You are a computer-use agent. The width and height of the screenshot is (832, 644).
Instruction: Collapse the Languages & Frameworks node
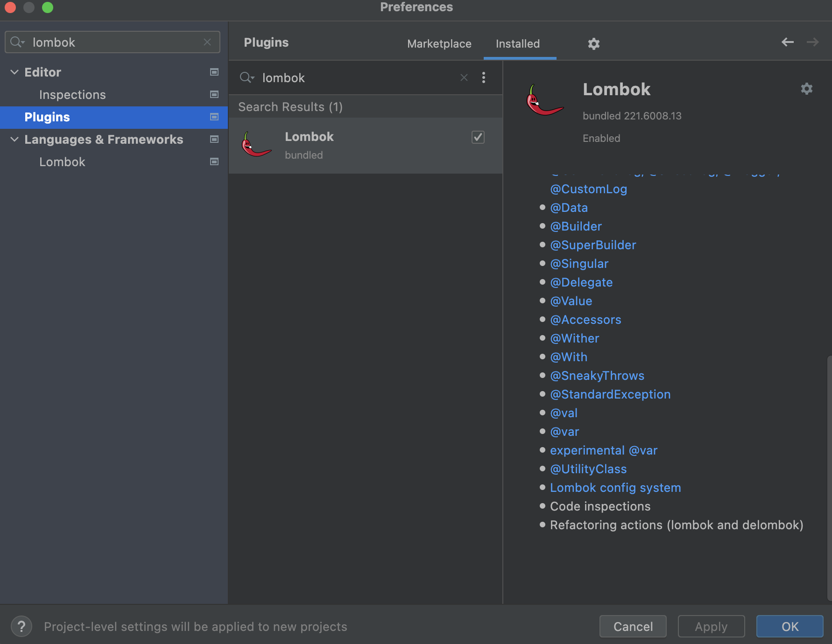point(14,139)
